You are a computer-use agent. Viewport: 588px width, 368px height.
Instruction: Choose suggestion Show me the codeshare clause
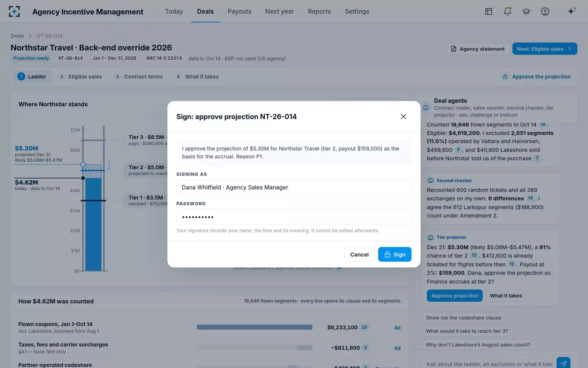click(463, 318)
